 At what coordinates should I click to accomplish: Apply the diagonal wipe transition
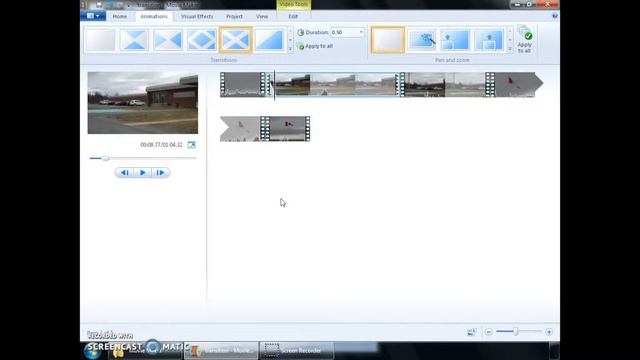point(269,40)
